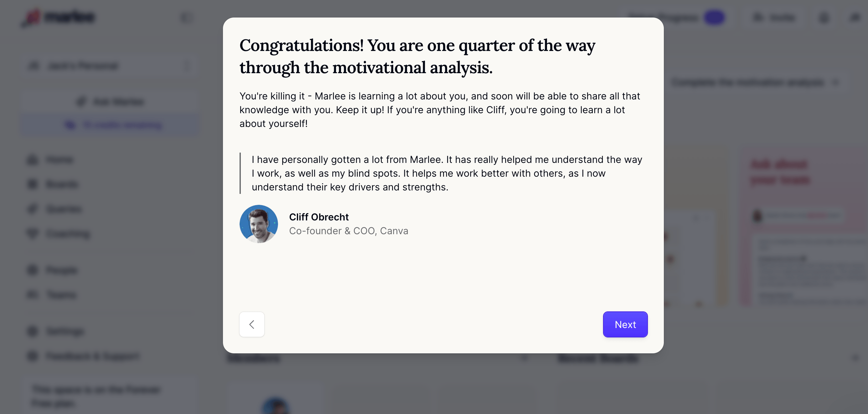Click the Invite button in the top bar

[774, 17]
